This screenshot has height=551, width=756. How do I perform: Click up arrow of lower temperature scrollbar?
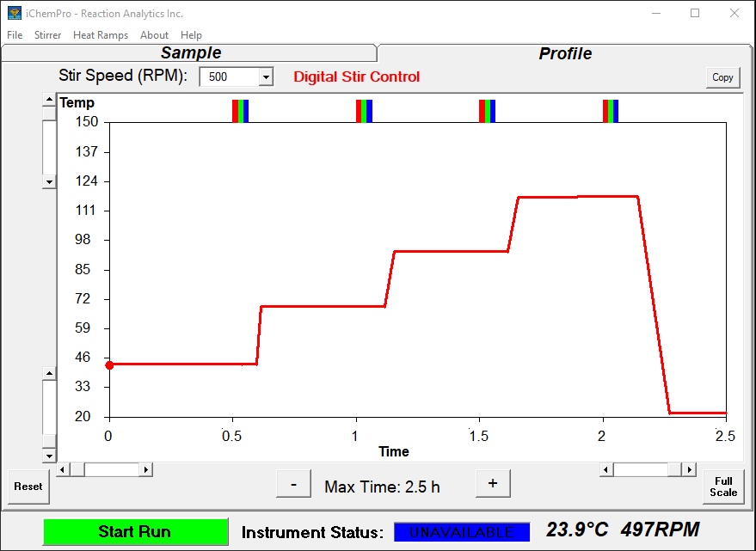coord(49,373)
